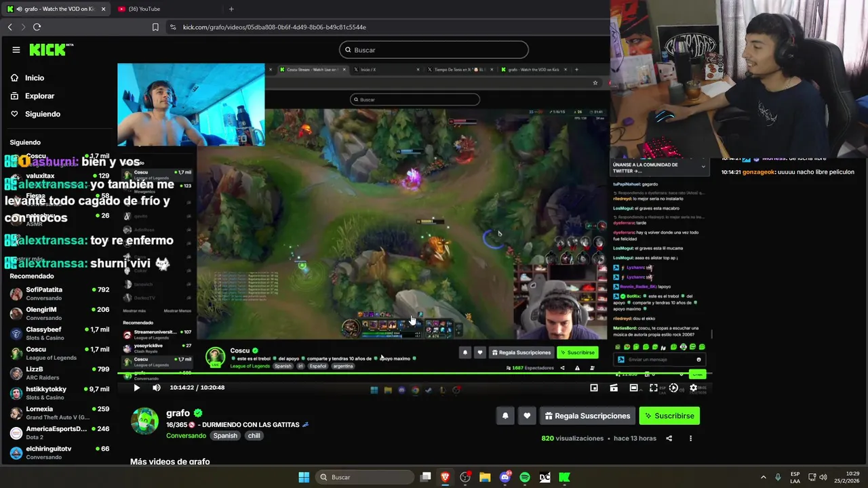Open the video player settings gear
The image size is (868, 488).
693,388
